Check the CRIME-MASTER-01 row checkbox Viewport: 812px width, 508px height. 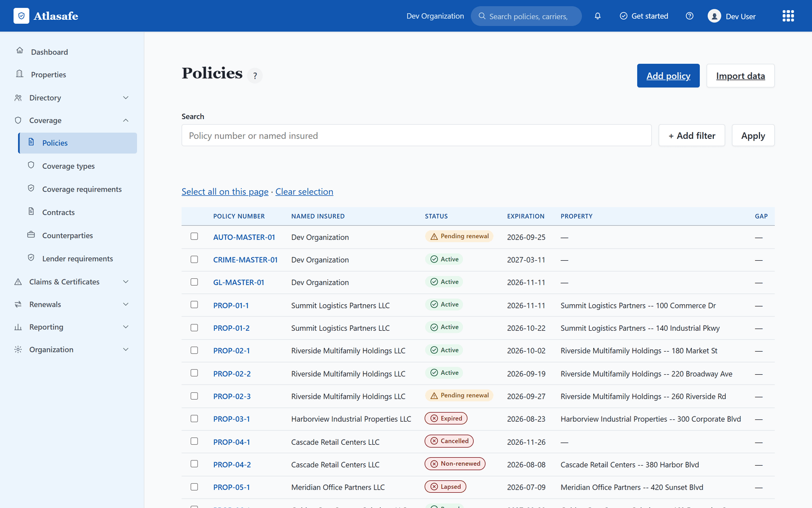coord(194,259)
